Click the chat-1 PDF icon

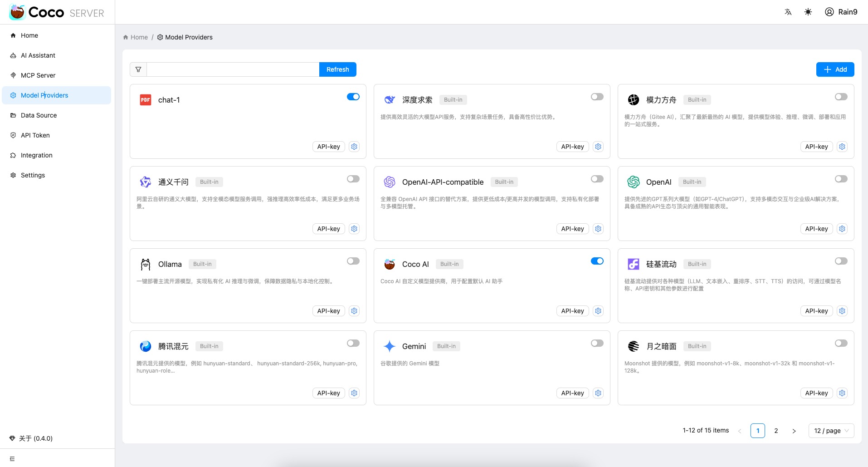point(146,100)
